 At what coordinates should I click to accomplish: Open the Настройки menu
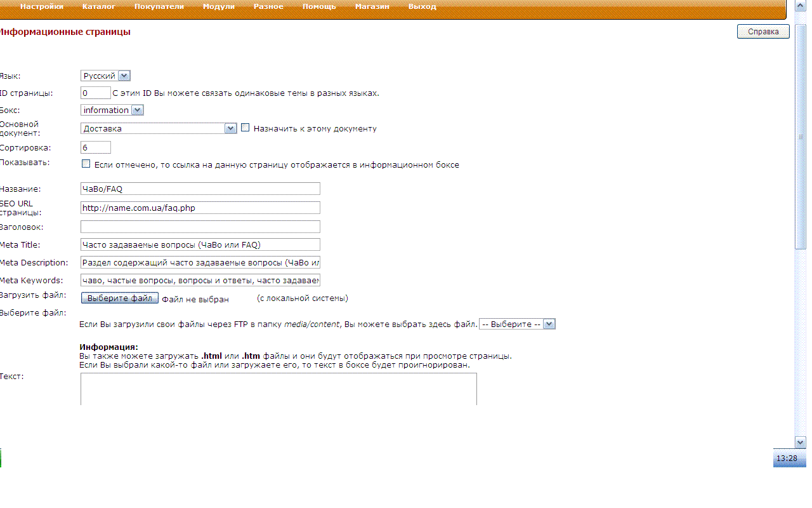(42, 6)
